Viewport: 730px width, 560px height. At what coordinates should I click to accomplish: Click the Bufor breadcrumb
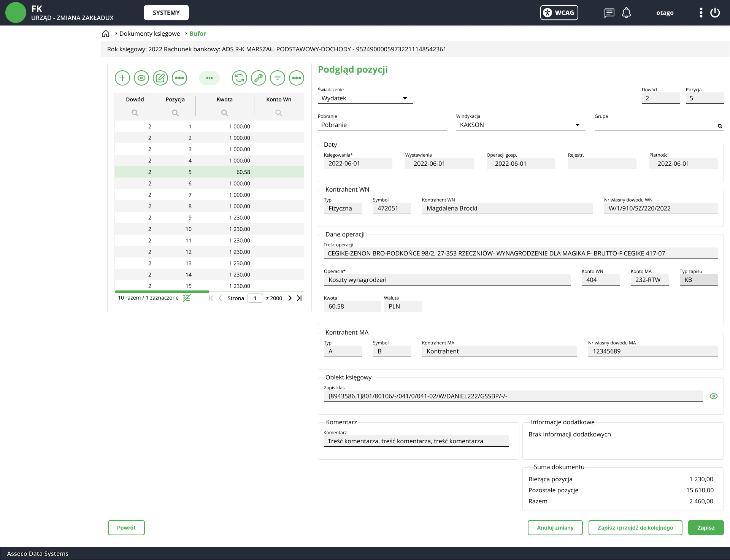coord(198,33)
